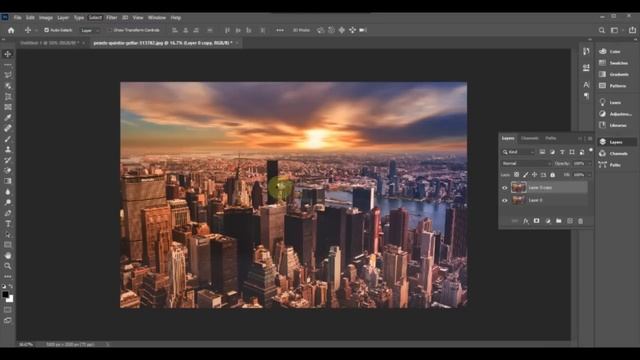The height and width of the screenshot is (360, 640).
Task: Toggle layer filtering on/off switch
Action: click(591, 150)
